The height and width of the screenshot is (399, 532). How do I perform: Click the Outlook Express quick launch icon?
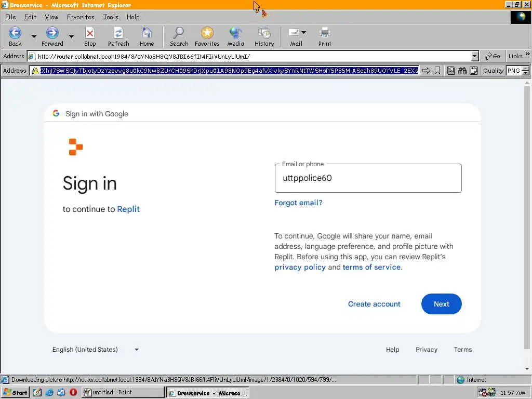click(61, 393)
